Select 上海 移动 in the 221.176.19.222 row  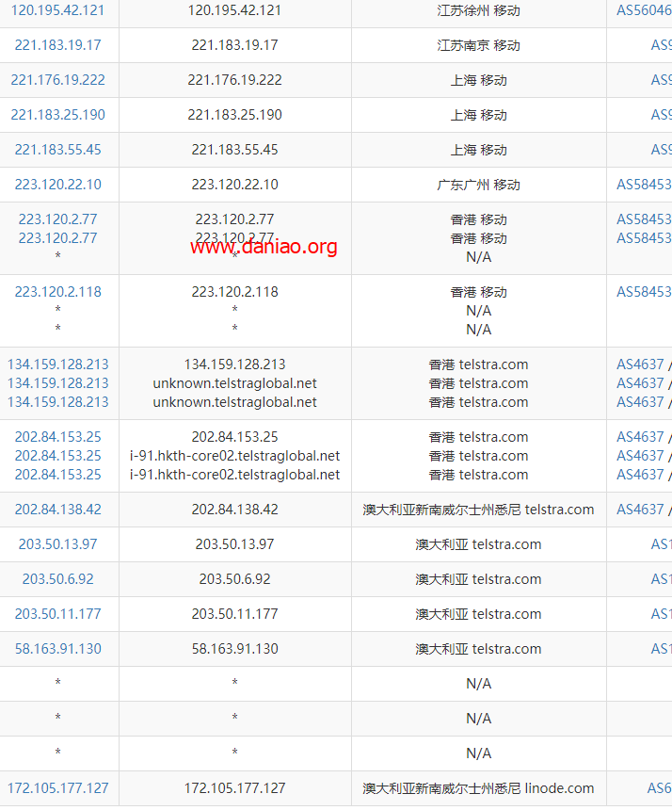(478, 80)
